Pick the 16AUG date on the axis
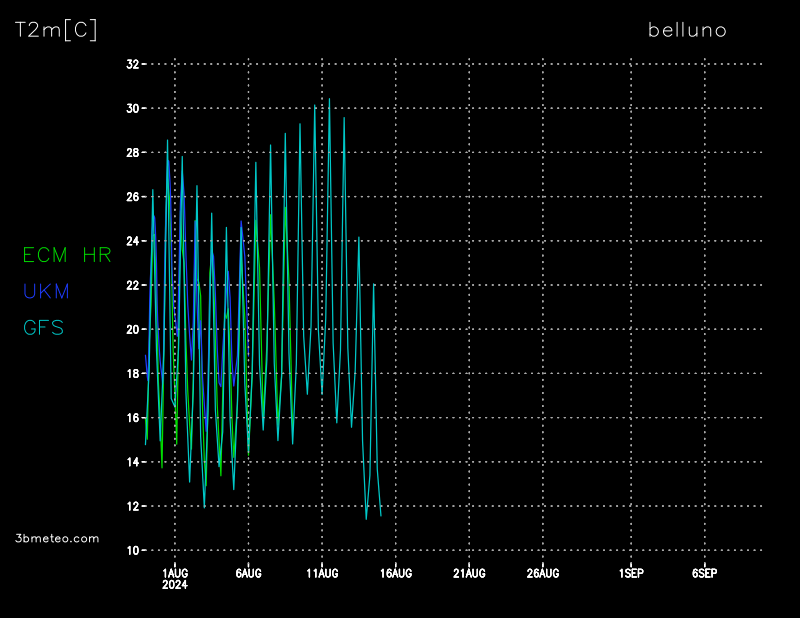This screenshot has width=800, height=618. click(x=395, y=573)
